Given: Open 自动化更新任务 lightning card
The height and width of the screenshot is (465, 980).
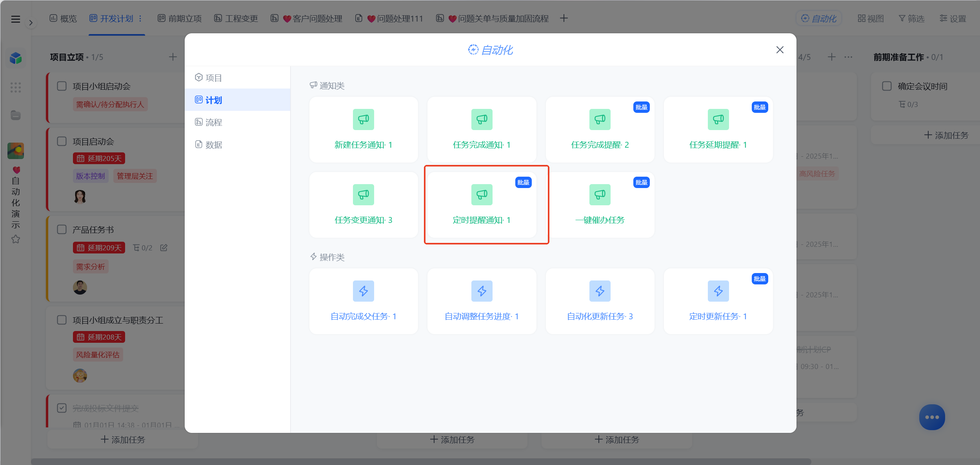Looking at the screenshot, I should click(x=600, y=301).
